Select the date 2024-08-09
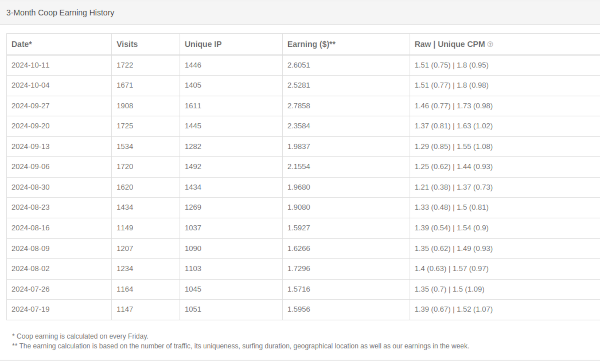Viewport: 600px width, 361px height. (x=31, y=248)
